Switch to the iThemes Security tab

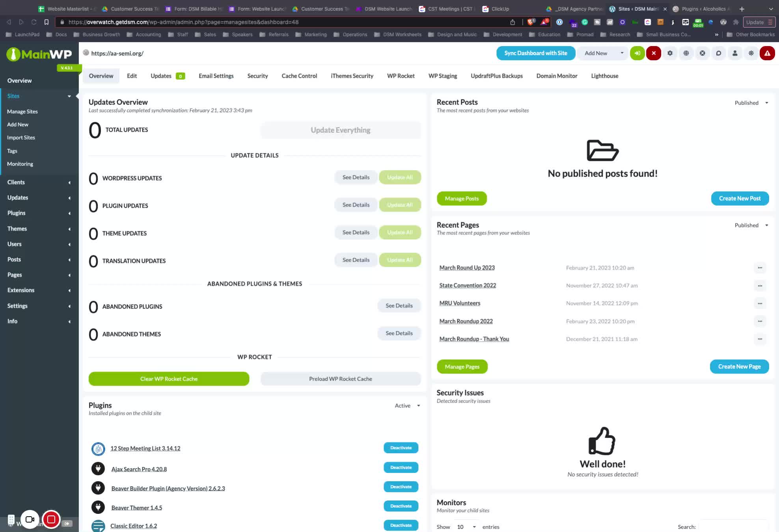tap(352, 76)
